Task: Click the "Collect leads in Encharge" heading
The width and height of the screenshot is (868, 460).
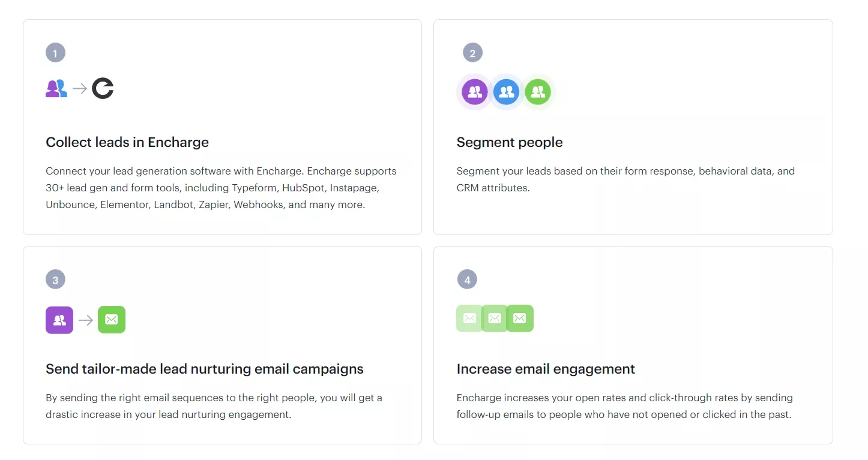Action: 127,142
